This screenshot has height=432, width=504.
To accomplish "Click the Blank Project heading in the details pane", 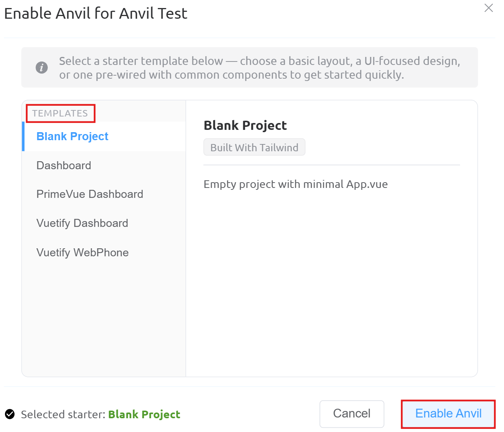I will tap(245, 125).
